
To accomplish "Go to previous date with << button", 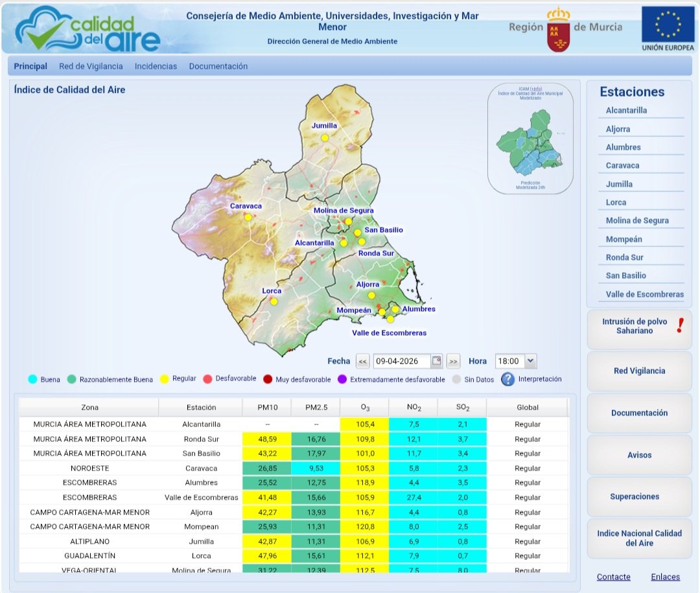I will [362, 361].
